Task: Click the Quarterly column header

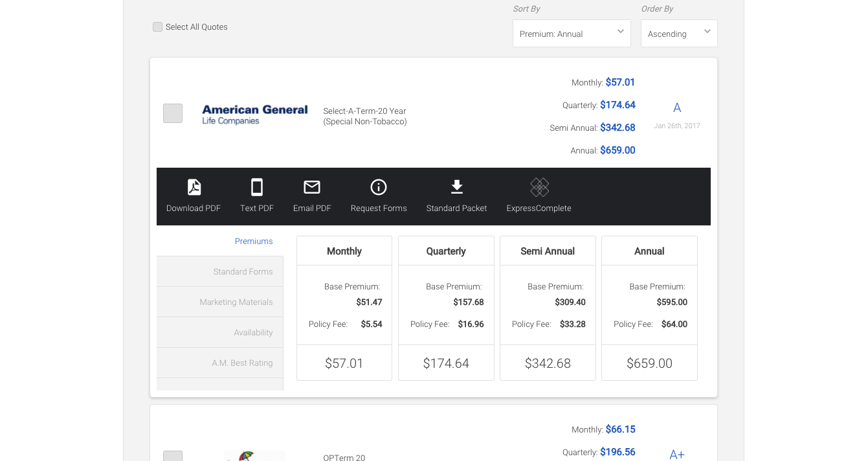Action: click(x=446, y=251)
